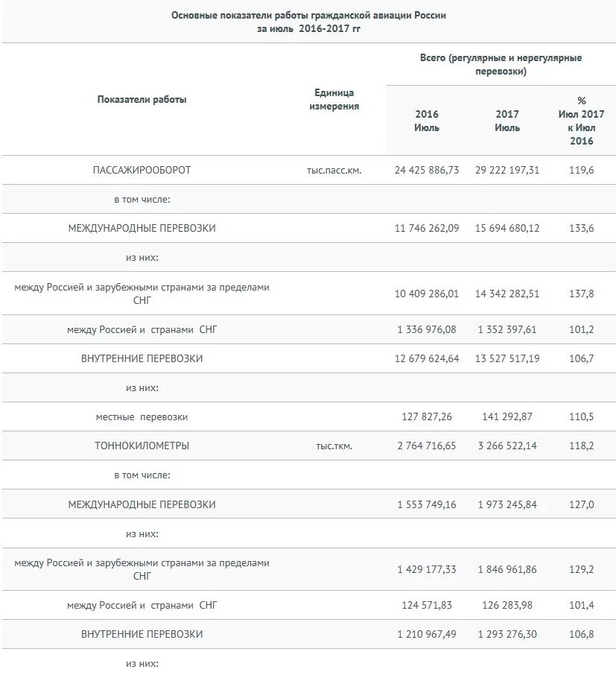Click the value 124 571,83
The width and height of the screenshot is (616, 675).
[427, 605]
